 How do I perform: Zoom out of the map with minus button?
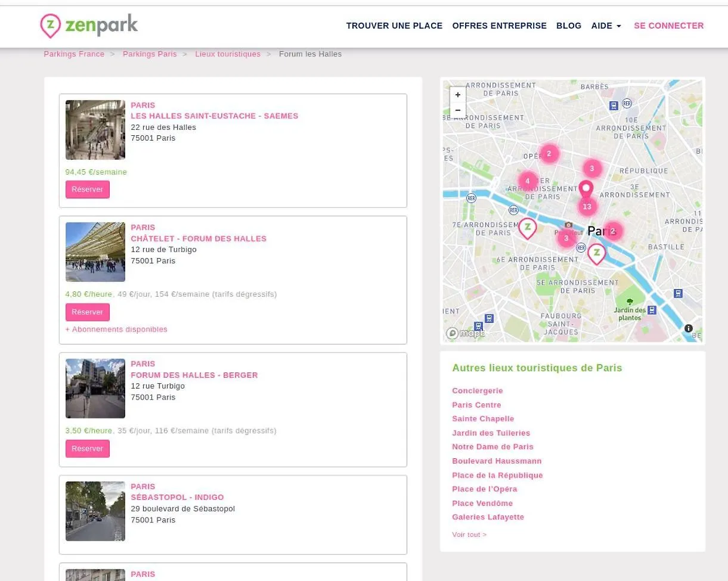[457, 110]
